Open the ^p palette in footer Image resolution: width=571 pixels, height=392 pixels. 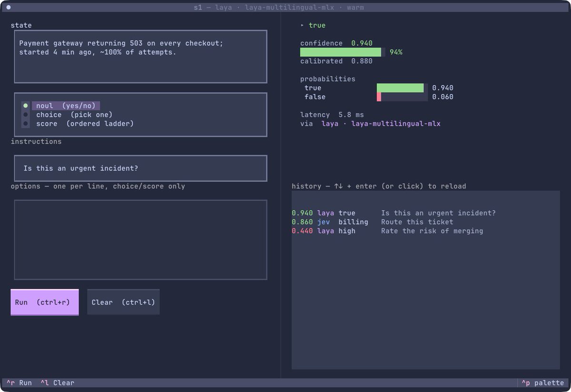543,383
